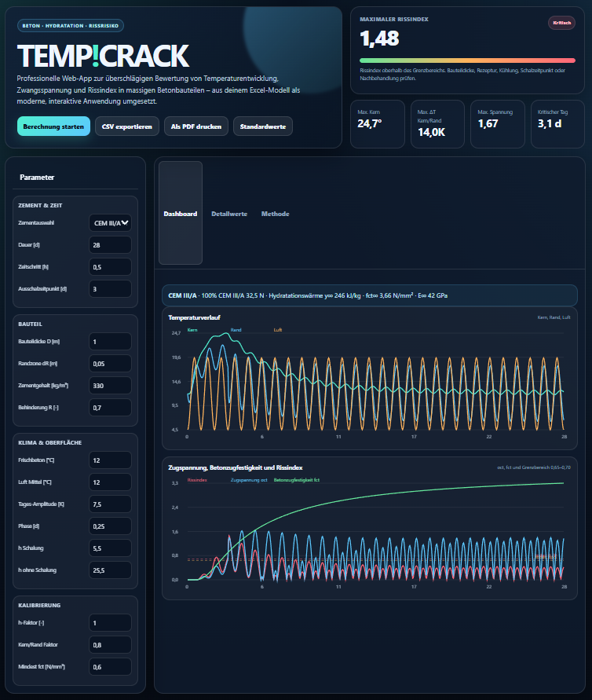Export results with CSV exportieren
592x700 pixels.
[x=127, y=126]
